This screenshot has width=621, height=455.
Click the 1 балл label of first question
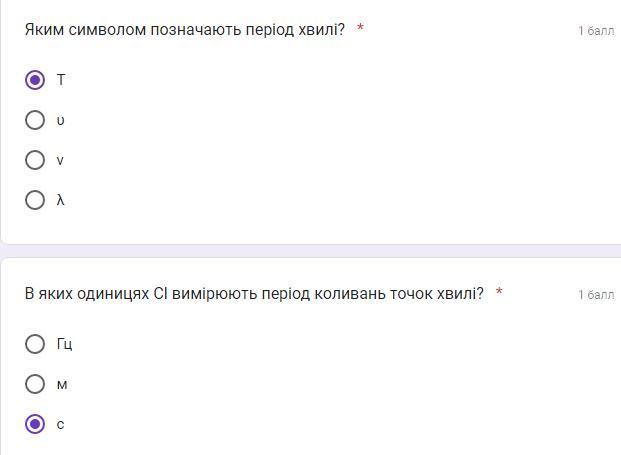pos(596,31)
